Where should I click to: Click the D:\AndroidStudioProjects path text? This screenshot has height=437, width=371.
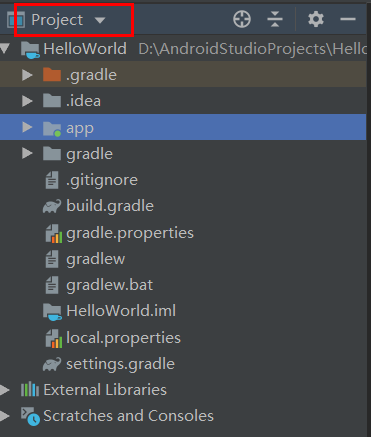click(252, 49)
